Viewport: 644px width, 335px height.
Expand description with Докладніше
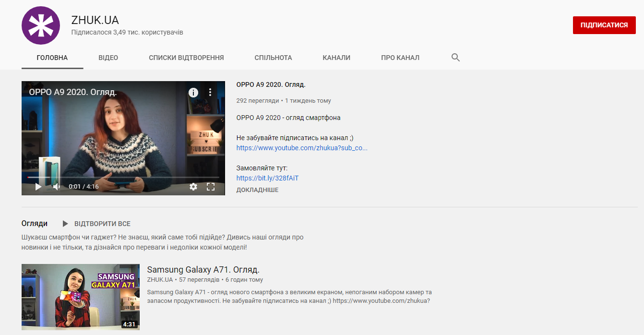pyautogui.click(x=257, y=190)
